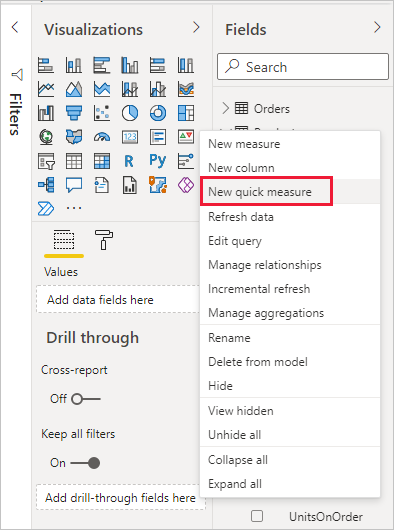This screenshot has width=394, height=530.
Task: Select the Clustered column chart visual
Action: (130, 65)
